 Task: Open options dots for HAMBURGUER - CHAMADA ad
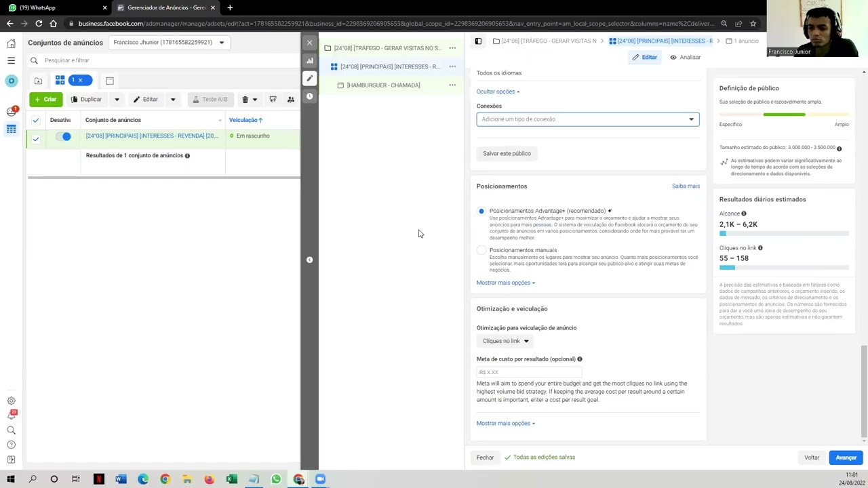point(452,85)
